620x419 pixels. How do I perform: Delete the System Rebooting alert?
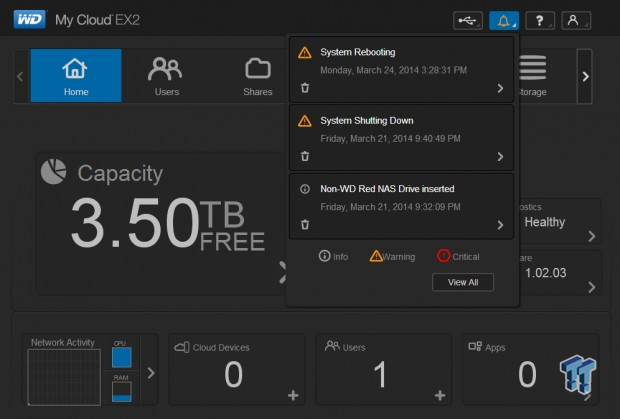pos(305,88)
